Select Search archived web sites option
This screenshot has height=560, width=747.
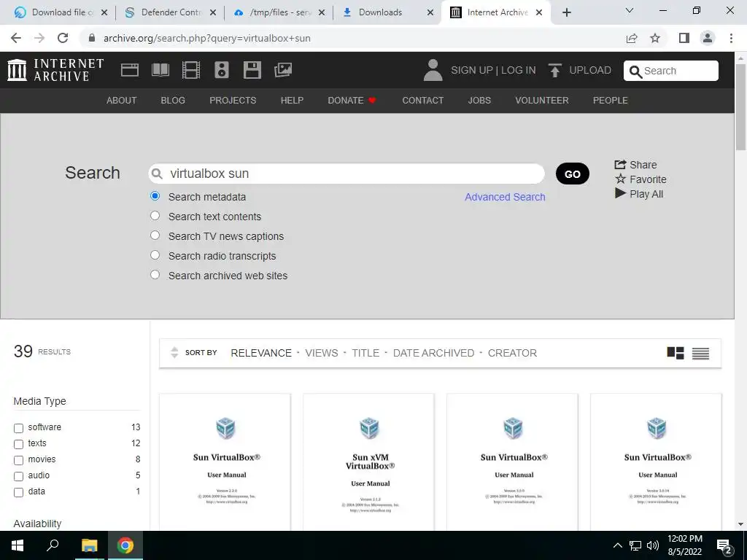point(155,275)
